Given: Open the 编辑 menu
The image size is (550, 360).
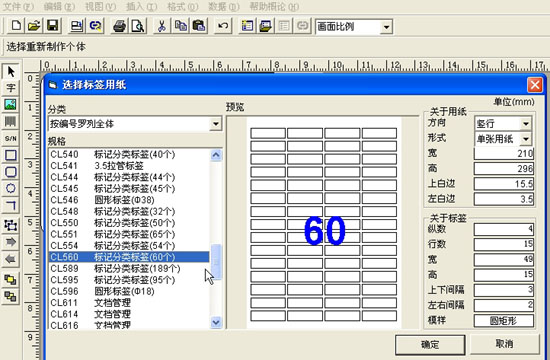Looking at the screenshot, I should click(59, 6).
